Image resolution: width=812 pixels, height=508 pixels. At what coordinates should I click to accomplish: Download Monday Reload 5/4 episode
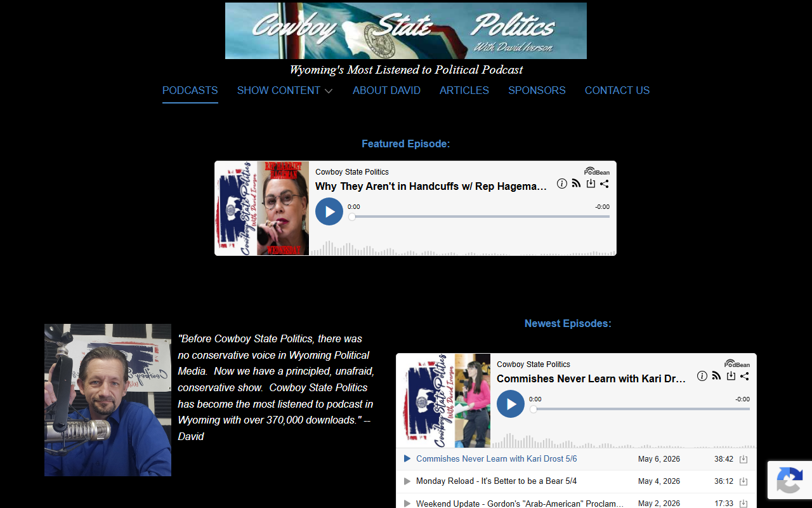[x=743, y=481]
